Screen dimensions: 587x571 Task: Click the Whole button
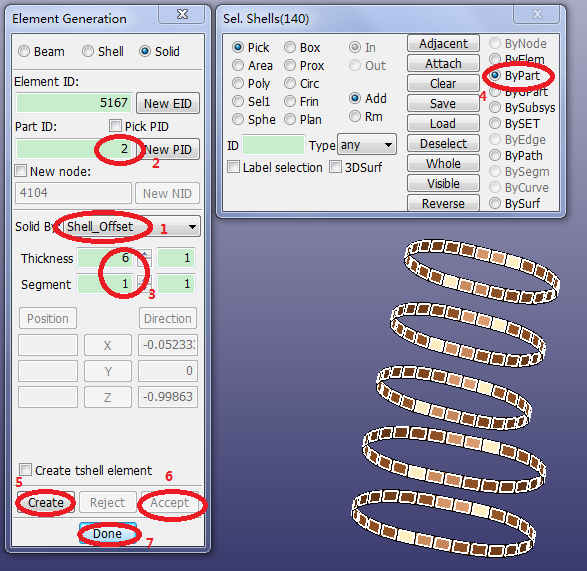point(443,163)
